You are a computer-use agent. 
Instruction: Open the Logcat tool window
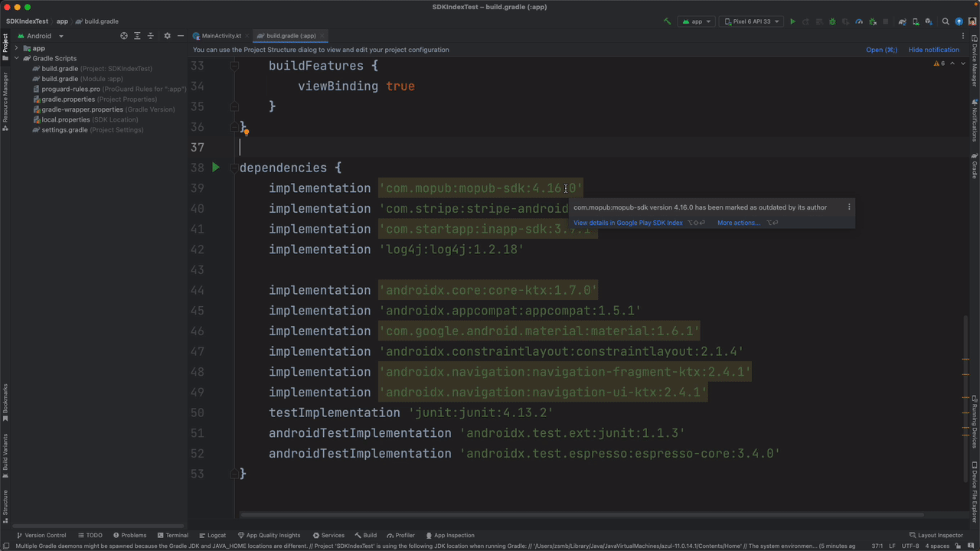point(212,536)
